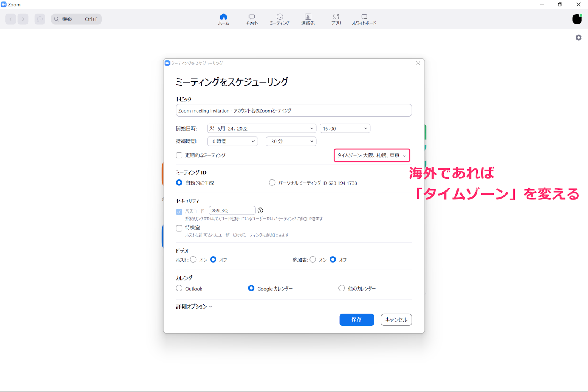Viewport: 588px width, 392px height.
Task: Open the start date dropdown
Action: [x=261, y=128]
